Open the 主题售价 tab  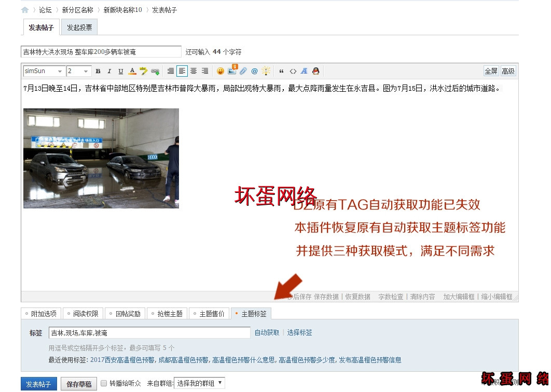[209, 314]
